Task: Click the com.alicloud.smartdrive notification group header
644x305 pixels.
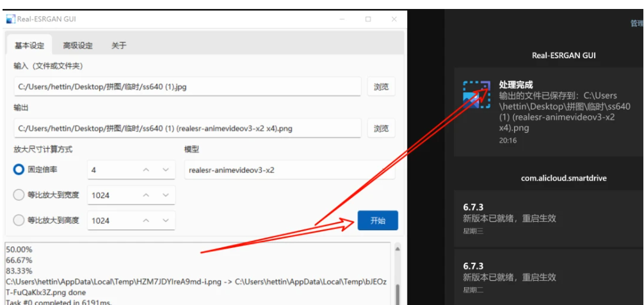Action: click(x=563, y=178)
